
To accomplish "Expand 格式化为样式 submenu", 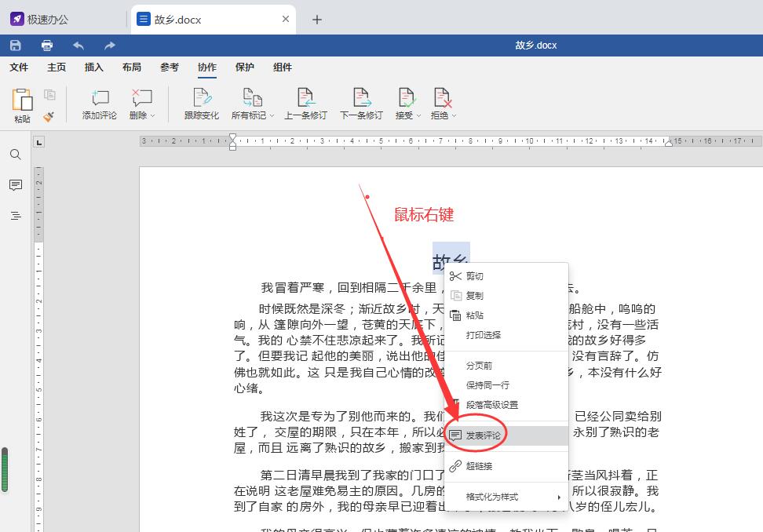I will pyautogui.click(x=506, y=497).
